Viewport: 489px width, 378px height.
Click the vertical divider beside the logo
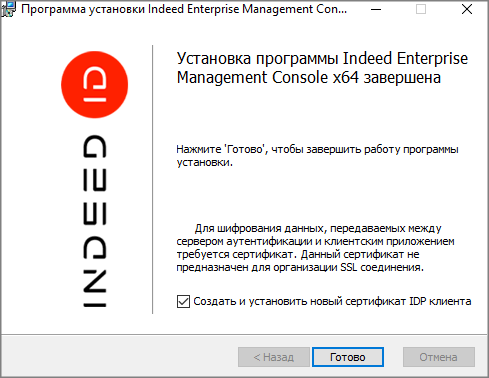click(x=153, y=179)
